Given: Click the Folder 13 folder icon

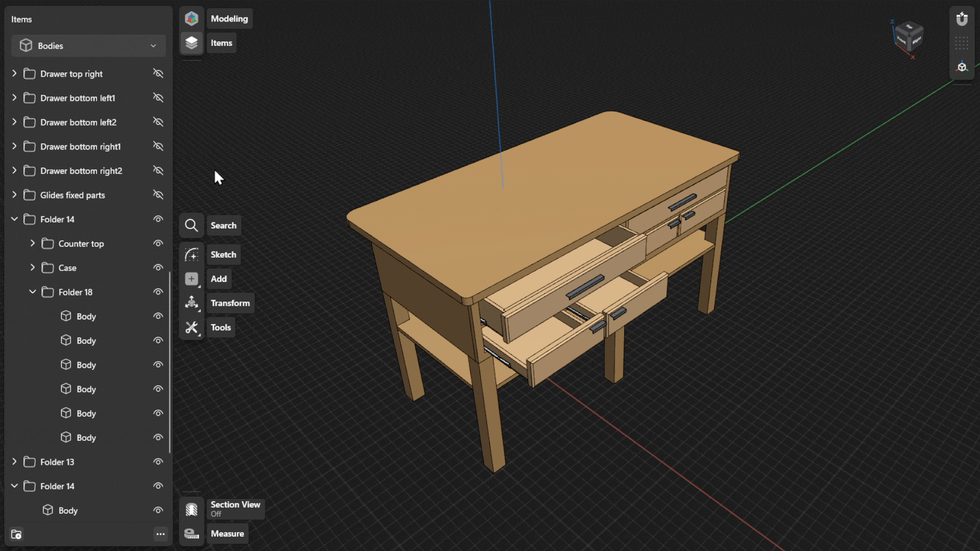Looking at the screenshot, I should coord(30,462).
